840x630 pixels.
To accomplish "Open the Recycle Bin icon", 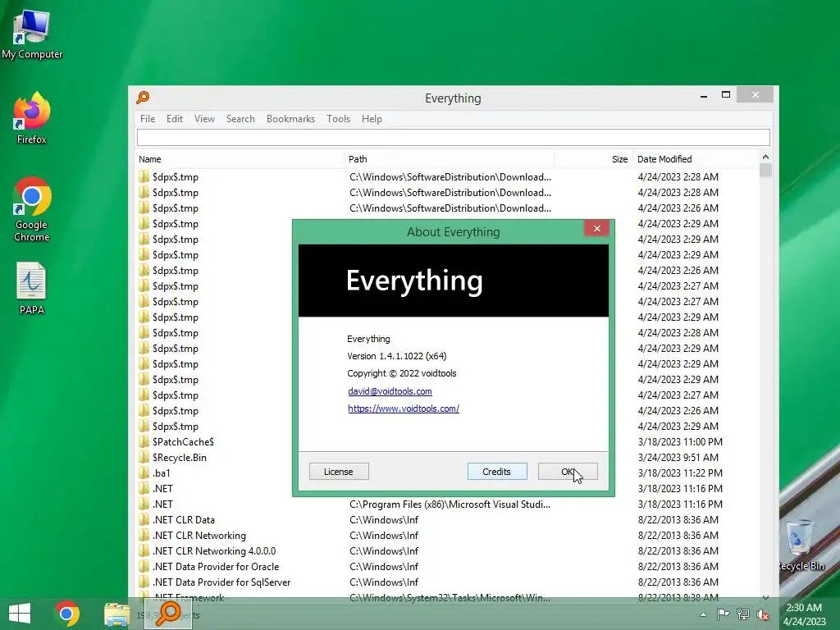I will pyautogui.click(x=801, y=545).
